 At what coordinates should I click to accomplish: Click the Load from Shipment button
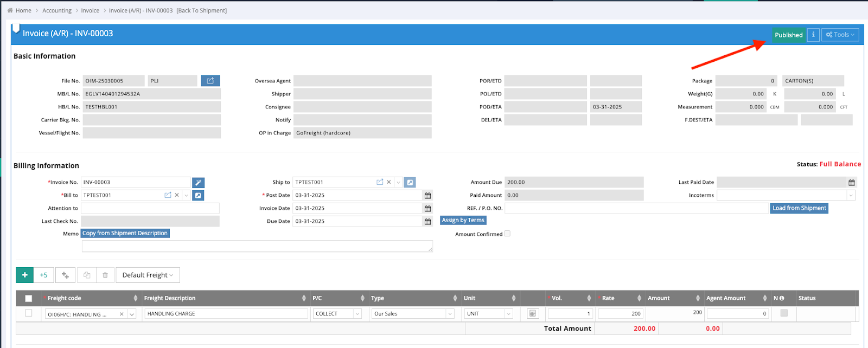coord(799,208)
